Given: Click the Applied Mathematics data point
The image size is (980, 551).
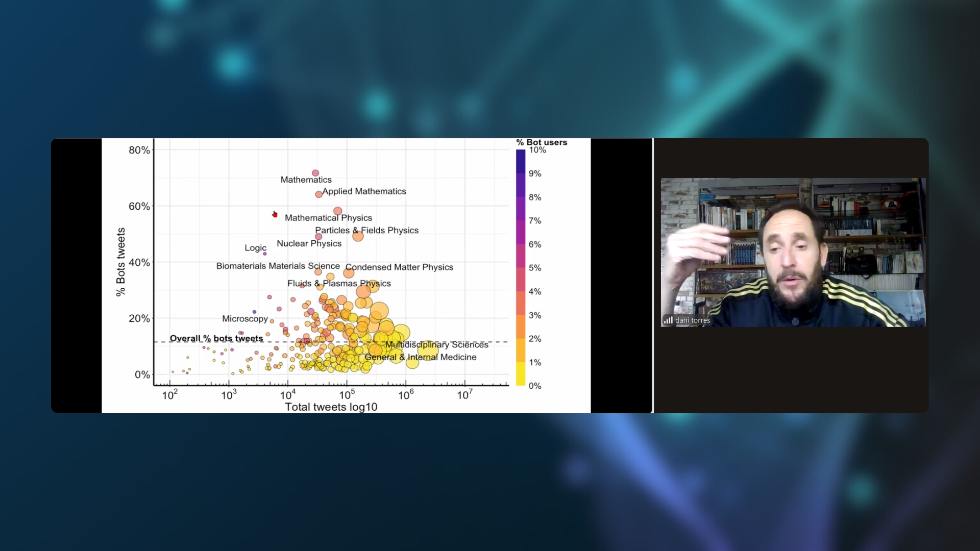Looking at the screenshot, I should (x=318, y=194).
